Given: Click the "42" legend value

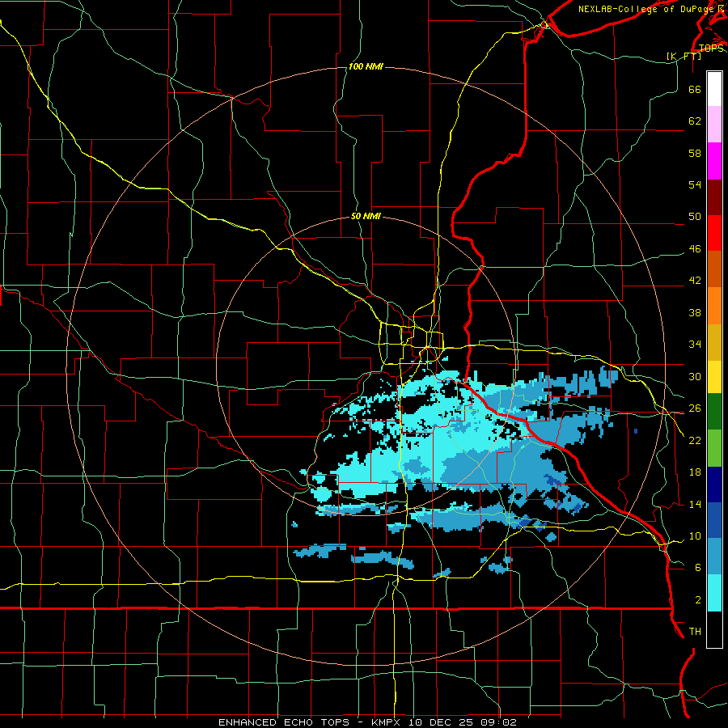Looking at the screenshot, I should click(695, 281).
